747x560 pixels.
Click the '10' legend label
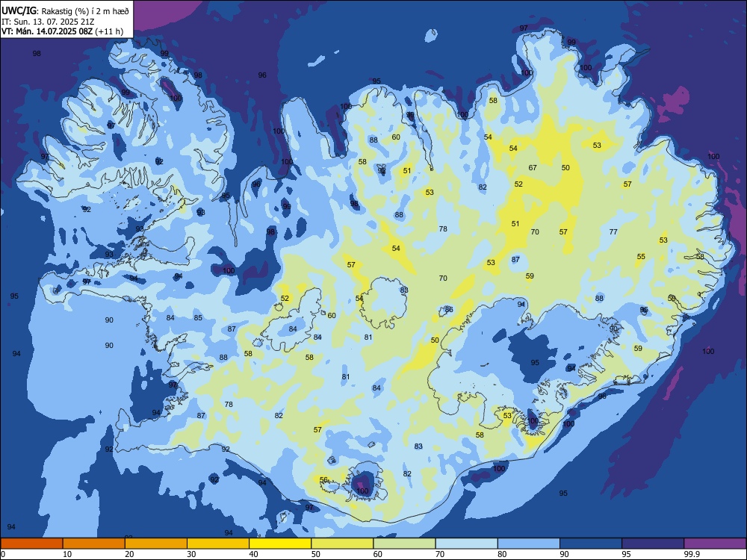click(67, 554)
